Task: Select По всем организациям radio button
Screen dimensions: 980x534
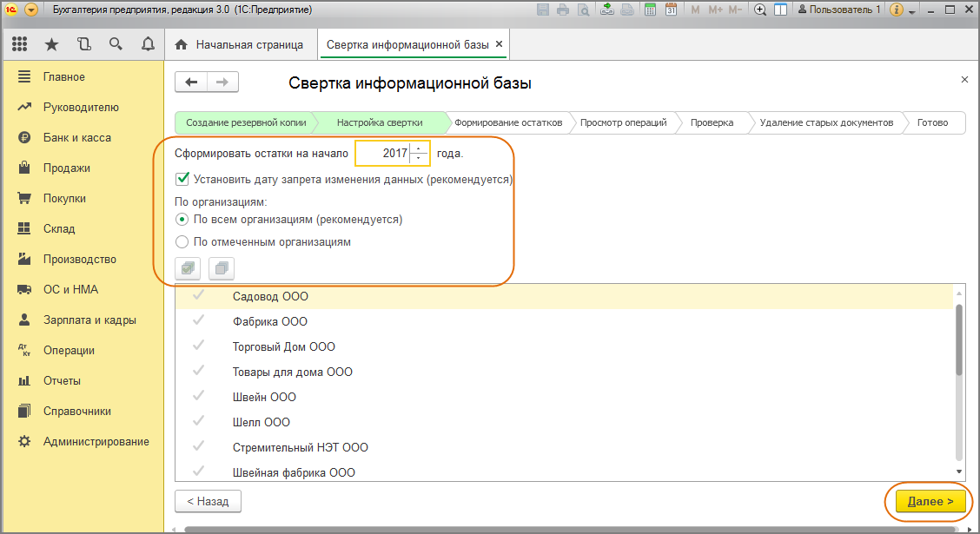Action: (x=182, y=219)
